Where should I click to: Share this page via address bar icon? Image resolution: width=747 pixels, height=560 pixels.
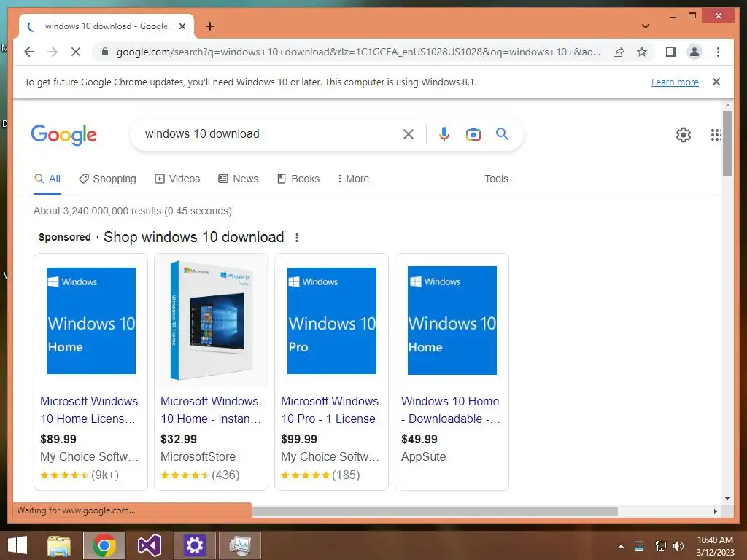tap(619, 52)
